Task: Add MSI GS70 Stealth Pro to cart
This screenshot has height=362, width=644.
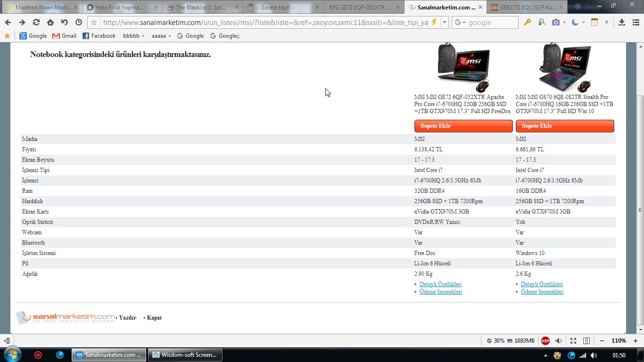Action: (x=565, y=126)
